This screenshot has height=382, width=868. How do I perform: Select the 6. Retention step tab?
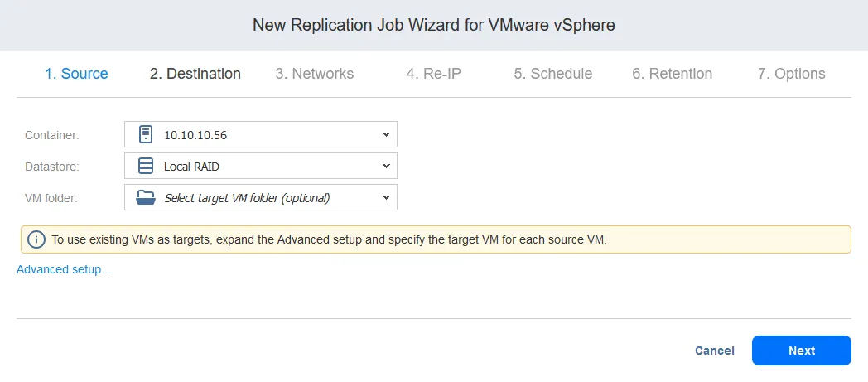673,74
